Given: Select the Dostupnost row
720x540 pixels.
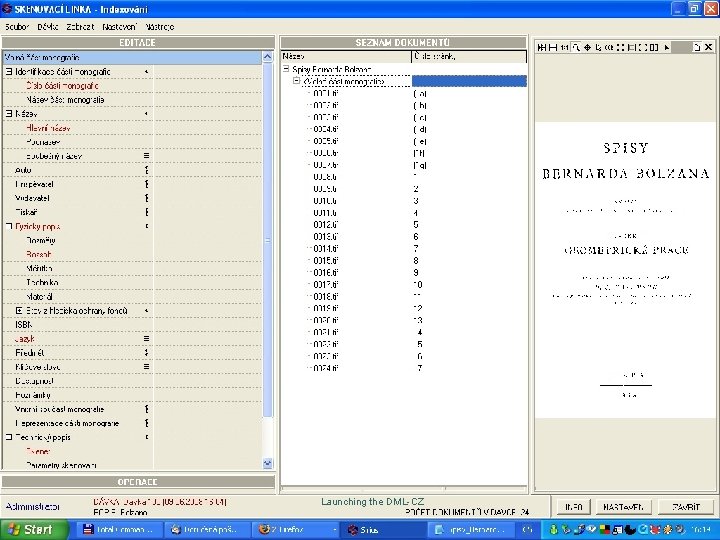Looking at the screenshot, I should pos(132,381).
